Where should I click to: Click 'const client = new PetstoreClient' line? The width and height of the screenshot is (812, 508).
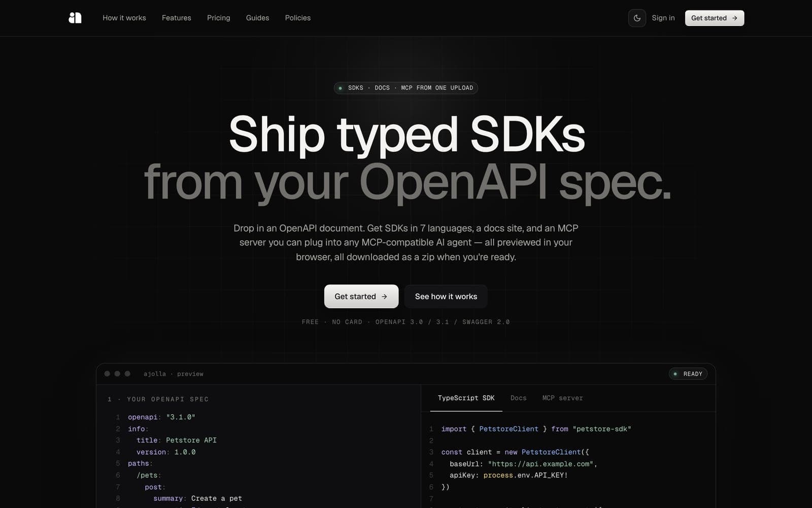(x=515, y=452)
